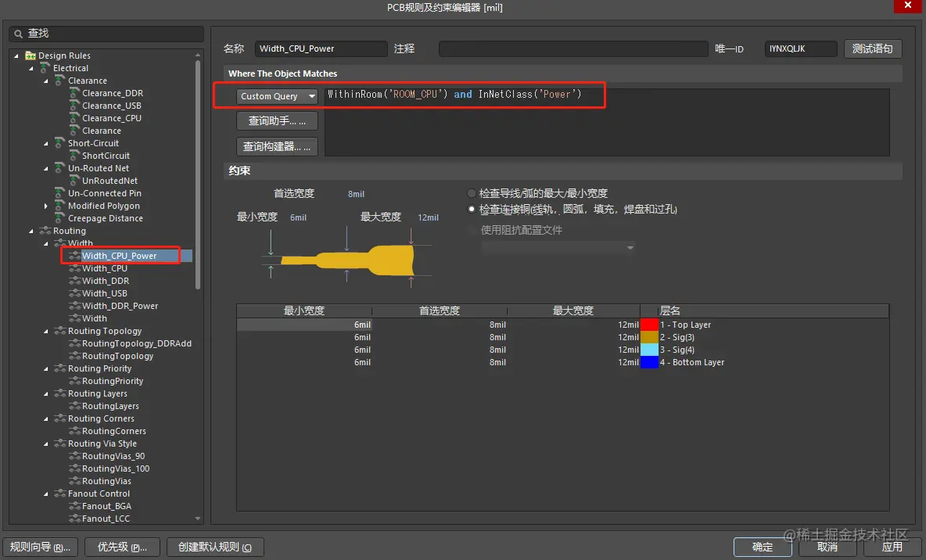Sort by 最小宽度 column header
The image size is (926, 560).
304,311
